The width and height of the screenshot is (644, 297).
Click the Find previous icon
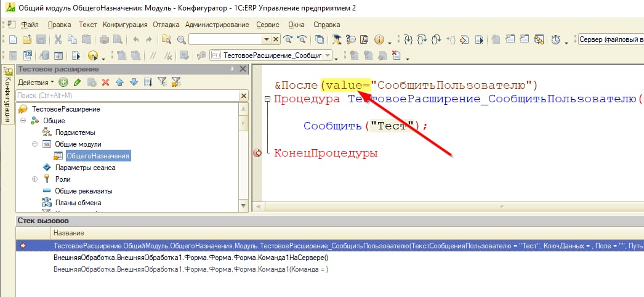click(x=302, y=39)
